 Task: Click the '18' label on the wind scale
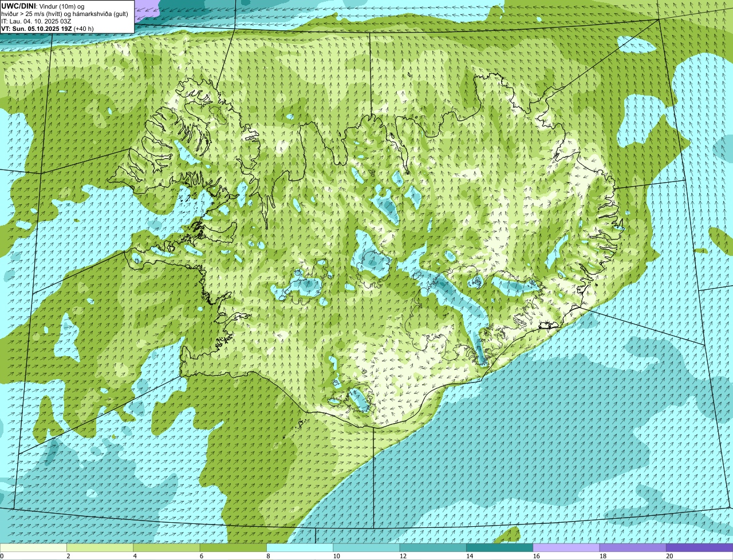pyautogui.click(x=603, y=556)
